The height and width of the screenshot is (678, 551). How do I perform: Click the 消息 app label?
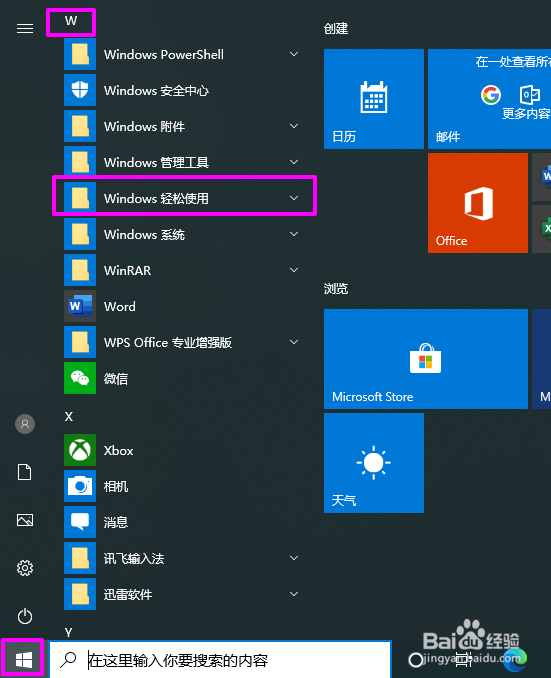(x=116, y=522)
